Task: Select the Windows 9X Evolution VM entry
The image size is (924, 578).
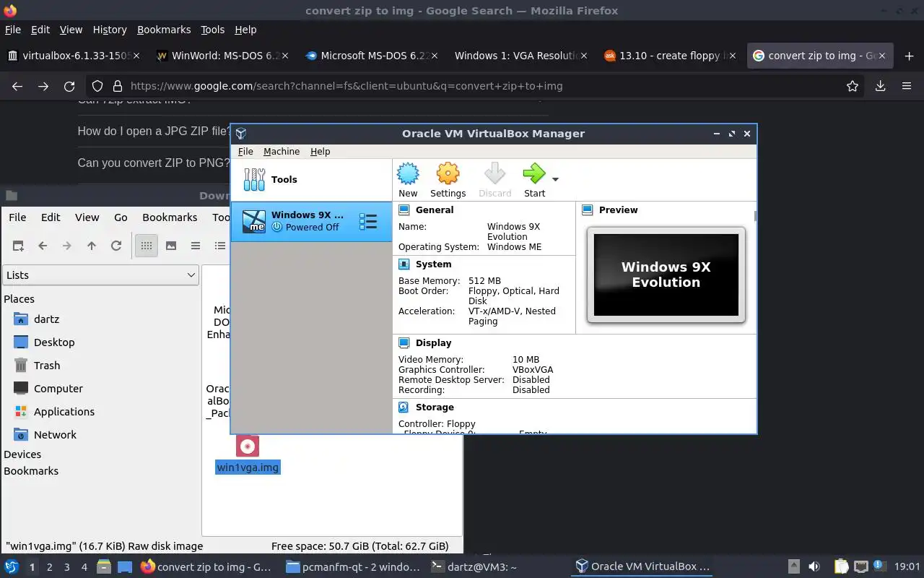Action: click(311, 221)
